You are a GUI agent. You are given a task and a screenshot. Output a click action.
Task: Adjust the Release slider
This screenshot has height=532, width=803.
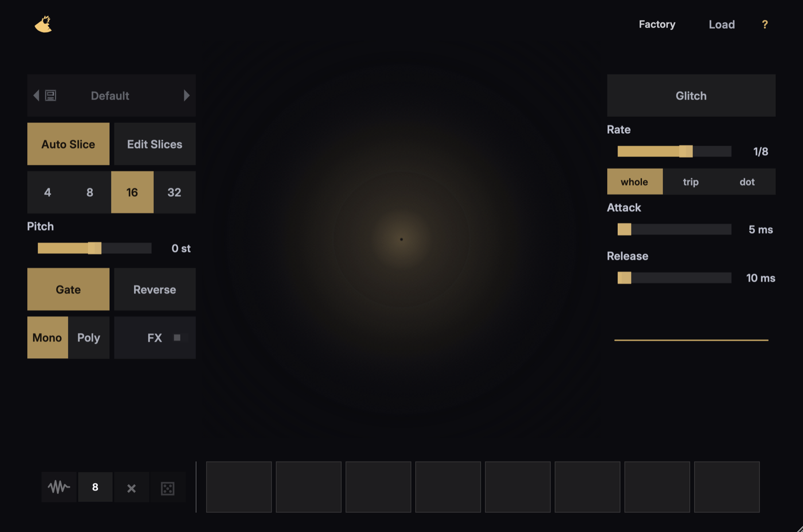674,278
